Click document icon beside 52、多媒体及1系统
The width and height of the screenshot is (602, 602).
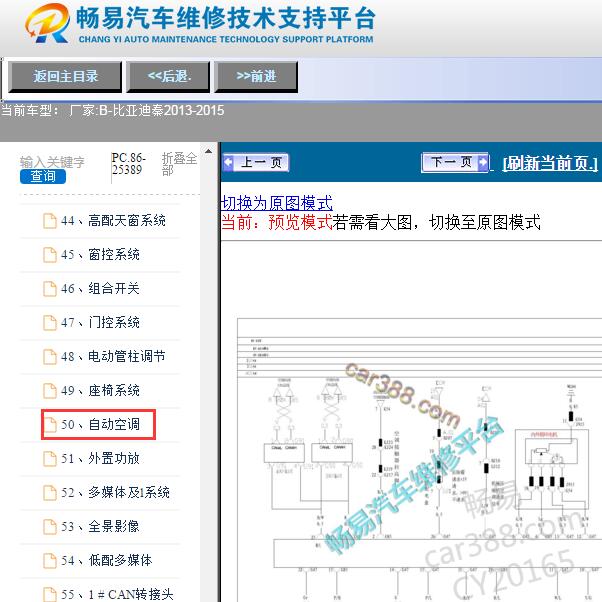click(50, 493)
